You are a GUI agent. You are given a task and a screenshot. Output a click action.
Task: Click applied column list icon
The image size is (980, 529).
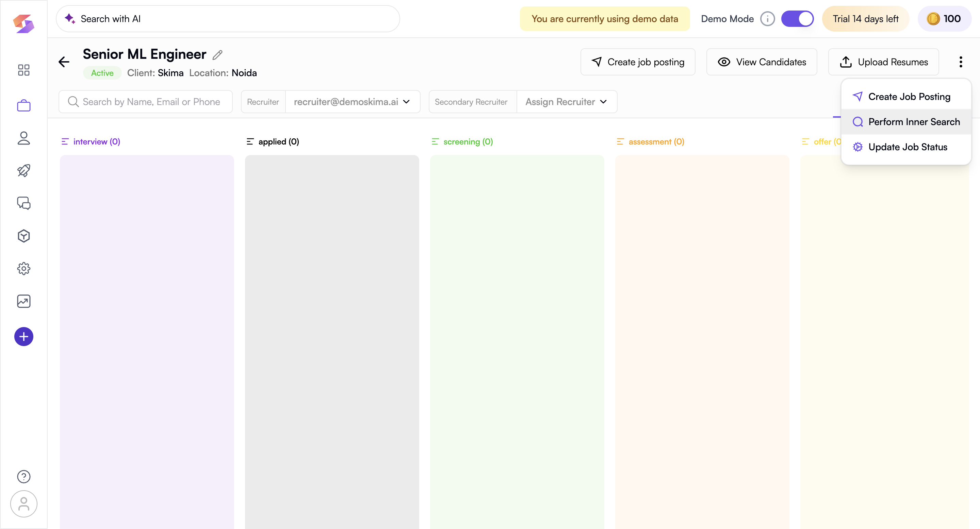point(250,141)
